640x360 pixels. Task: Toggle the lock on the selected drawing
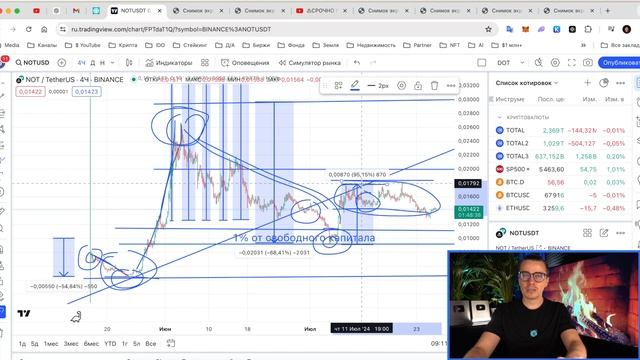pos(418,85)
